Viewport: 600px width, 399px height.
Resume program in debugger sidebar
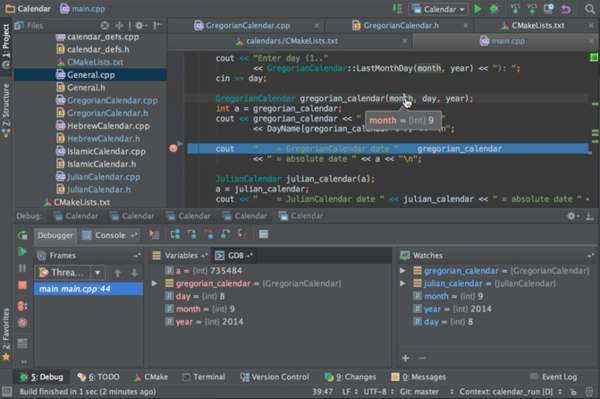pos(23,252)
